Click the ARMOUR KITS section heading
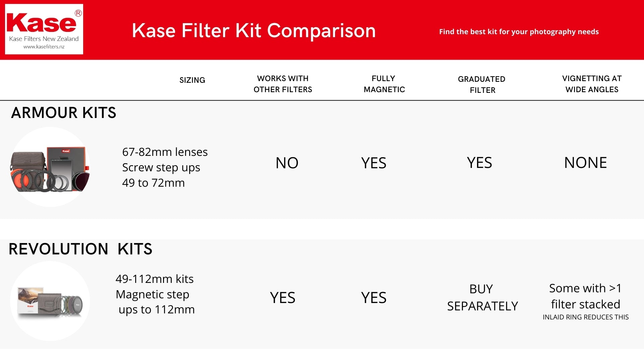Viewport: 644px width, 362px height. 64,113
